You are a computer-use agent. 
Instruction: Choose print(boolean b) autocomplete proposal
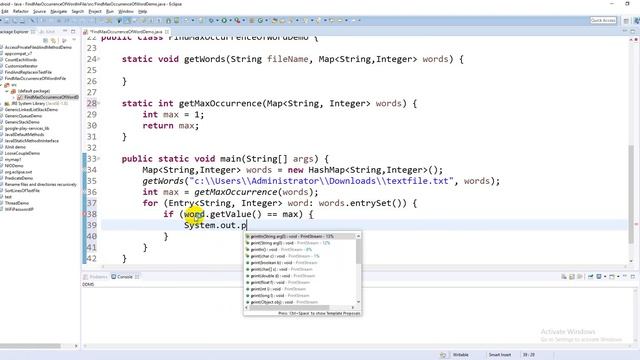(x=300, y=262)
